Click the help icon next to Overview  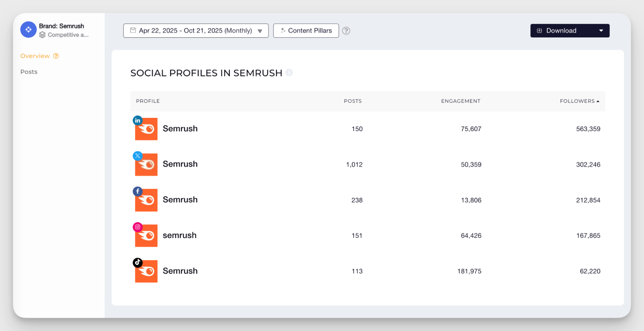[56, 56]
